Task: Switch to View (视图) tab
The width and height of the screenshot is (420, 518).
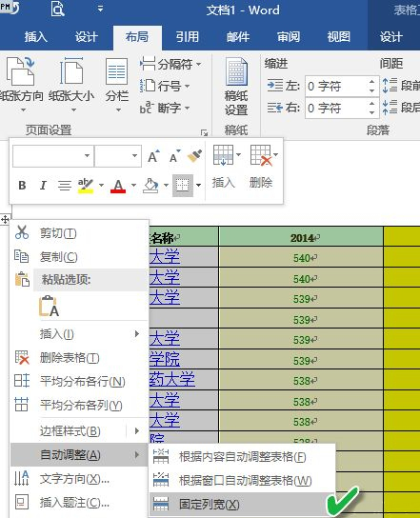Action: [339, 37]
